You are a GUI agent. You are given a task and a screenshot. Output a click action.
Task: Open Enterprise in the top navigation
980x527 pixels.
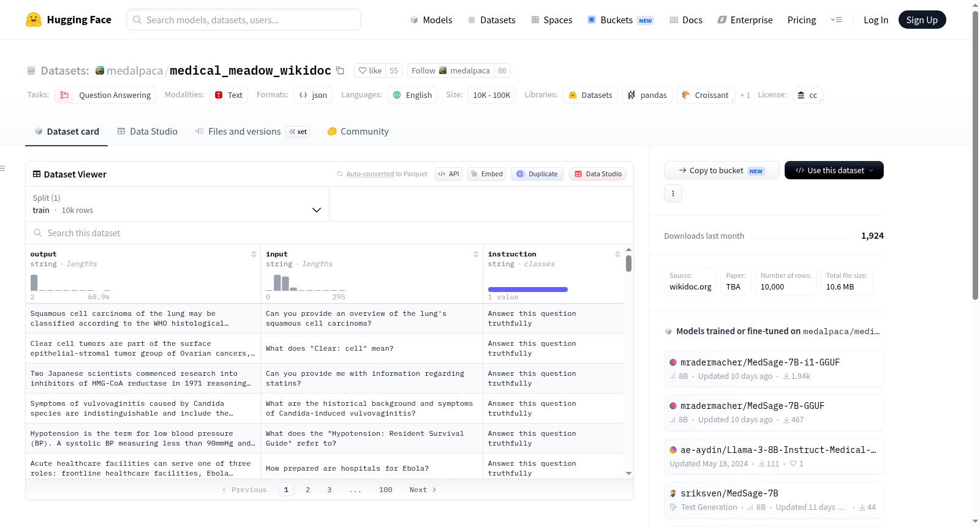745,20
